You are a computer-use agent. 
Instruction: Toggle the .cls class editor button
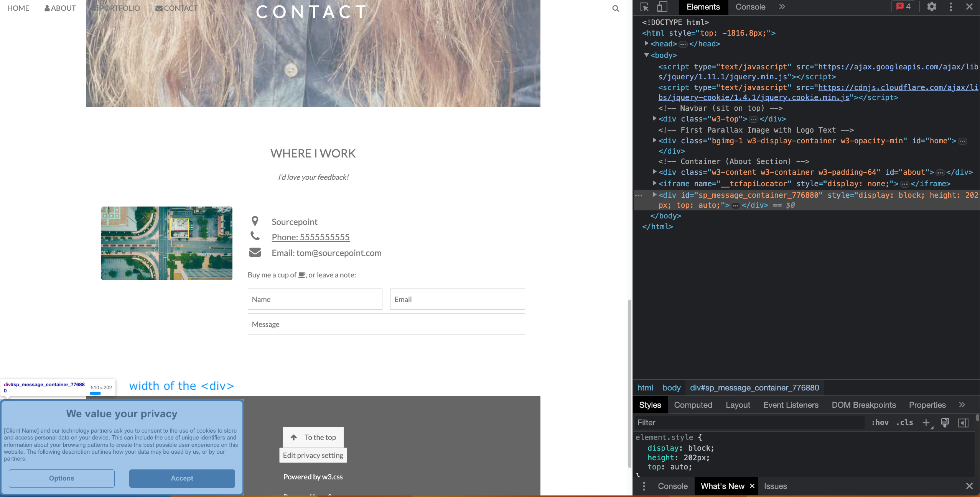904,422
